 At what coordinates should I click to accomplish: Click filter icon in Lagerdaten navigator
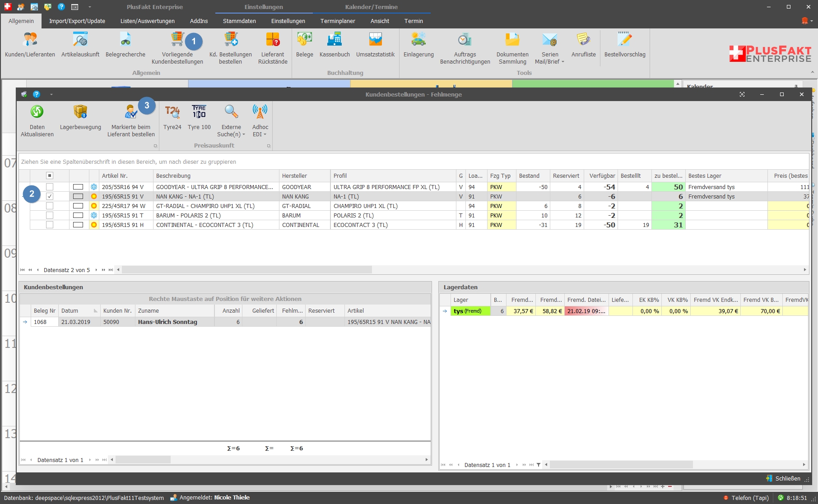(539, 465)
